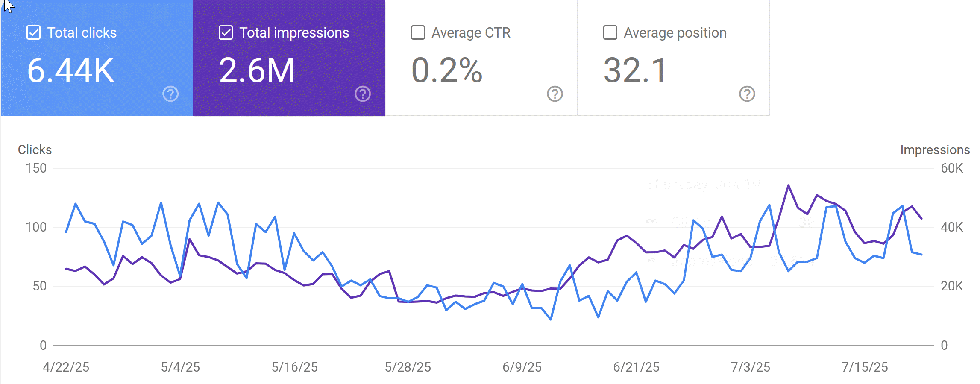Tick the Average position checkbox
This screenshot has width=980, height=384.
coord(610,33)
